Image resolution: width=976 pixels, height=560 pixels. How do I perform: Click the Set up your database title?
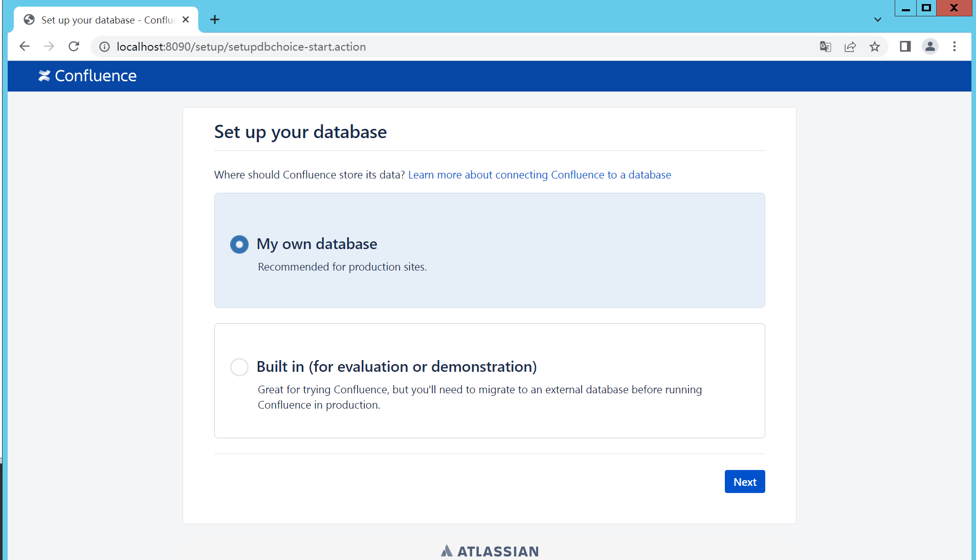pyautogui.click(x=300, y=132)
